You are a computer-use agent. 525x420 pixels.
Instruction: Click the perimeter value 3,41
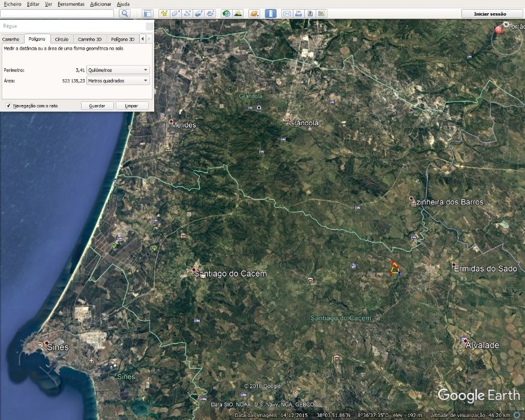pos(80,70)
